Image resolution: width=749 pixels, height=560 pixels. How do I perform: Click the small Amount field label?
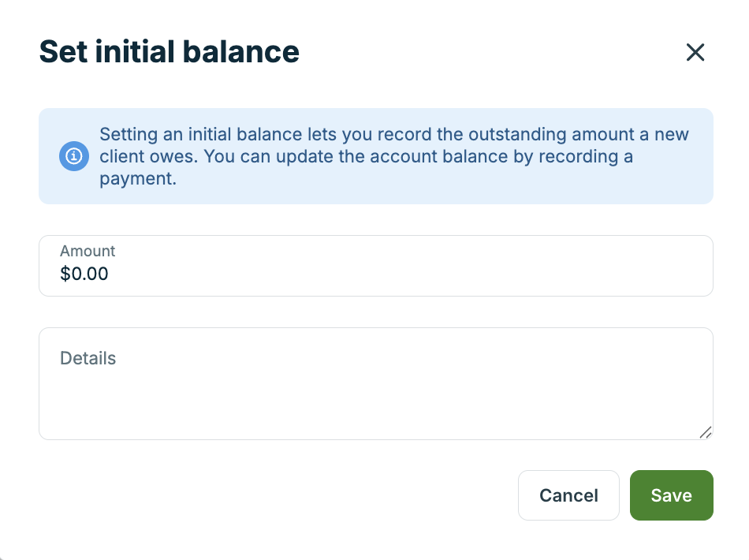(88, 251)
